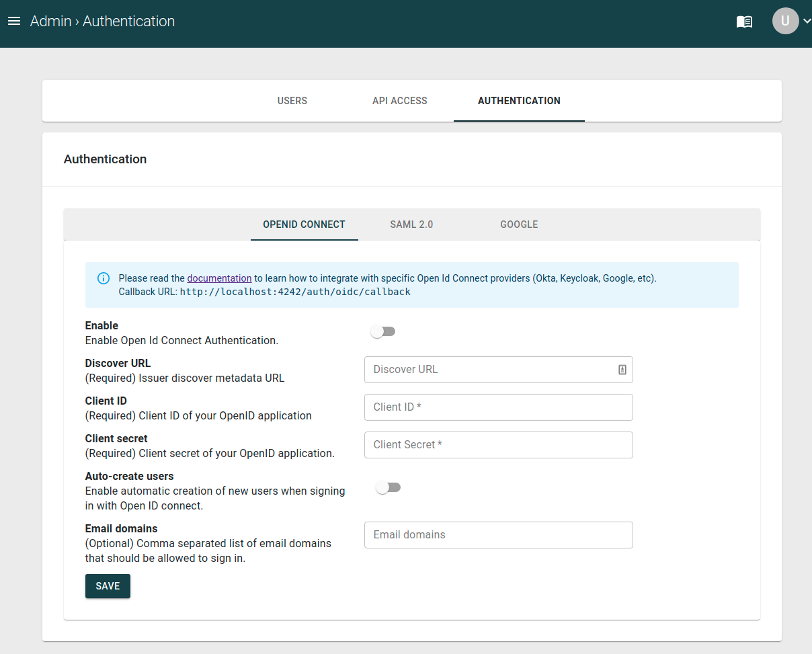Open the documentation book icon
Screen dimensions: 812x654
coord(744,22)
